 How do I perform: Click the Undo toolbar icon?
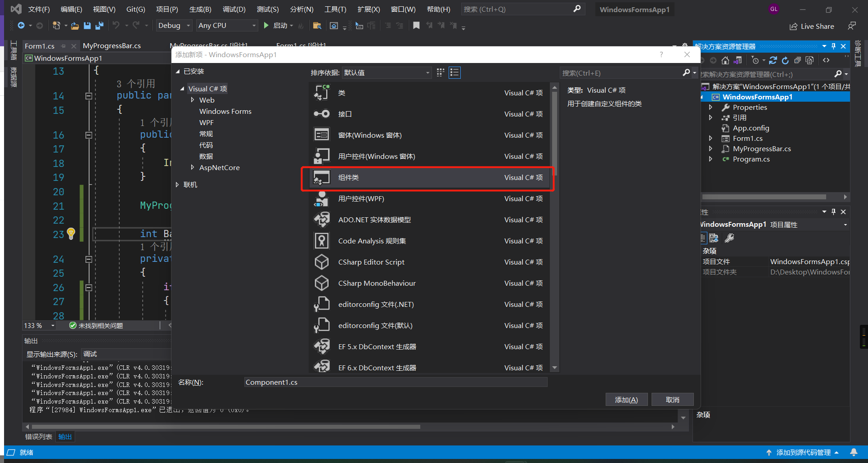(x=116, y=26)
